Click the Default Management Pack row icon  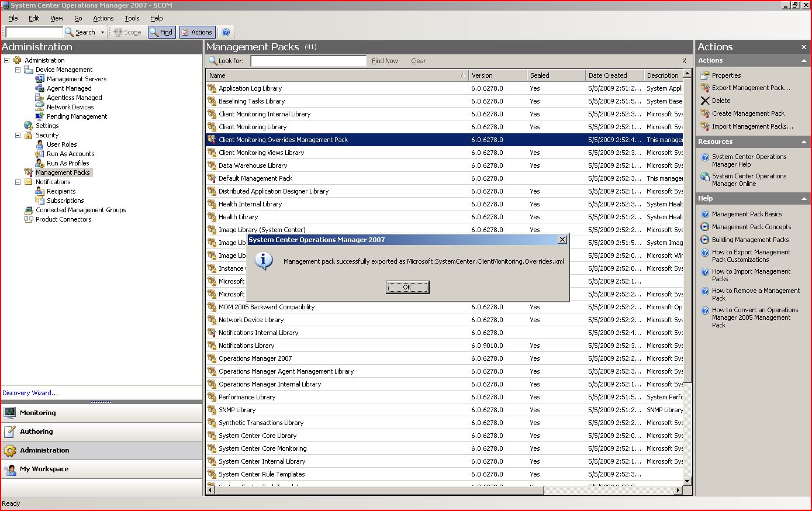pos(212,178)
